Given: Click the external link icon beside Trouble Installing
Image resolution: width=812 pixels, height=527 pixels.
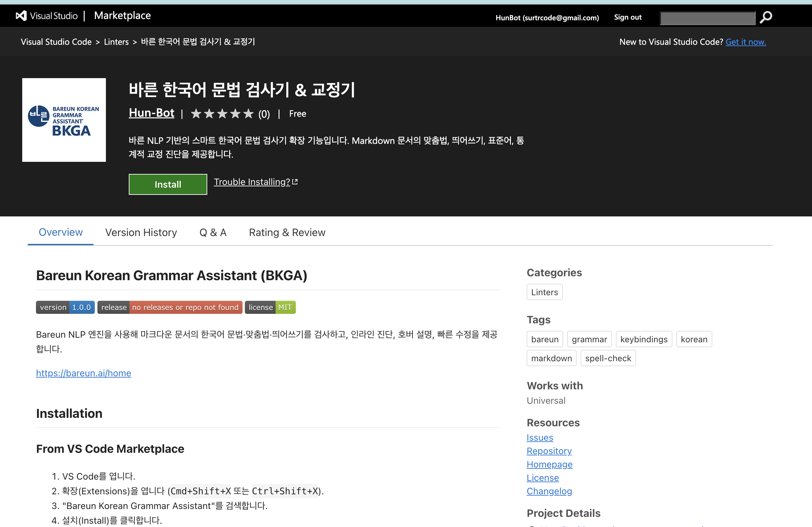Looking at the screenshot, I should click(295, 181).
